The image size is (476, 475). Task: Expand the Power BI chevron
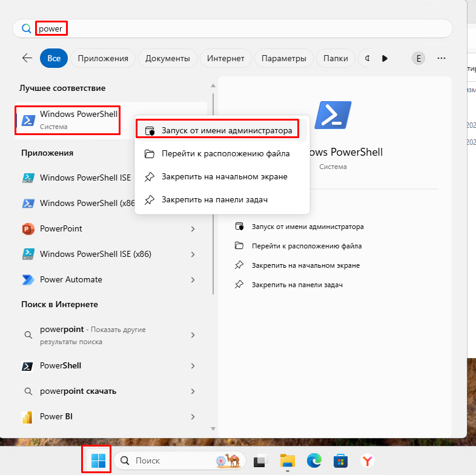(x=193, y=417)
